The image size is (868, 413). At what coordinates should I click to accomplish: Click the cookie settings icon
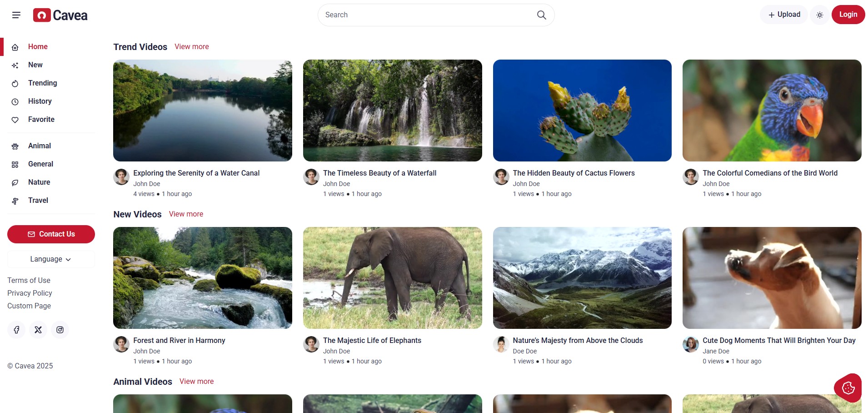[848, 388]
